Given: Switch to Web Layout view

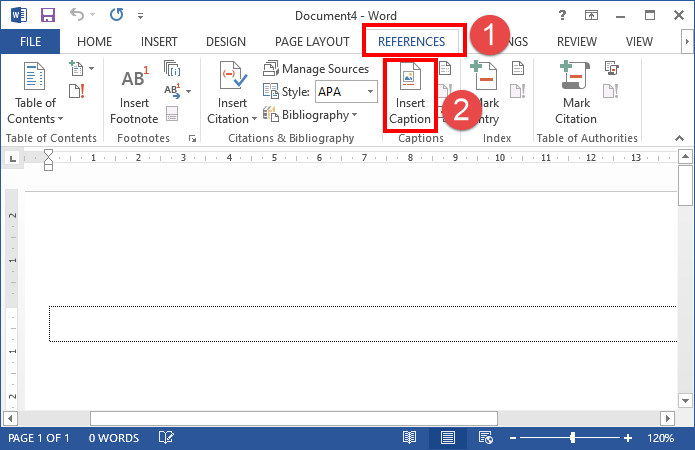Looking at the screenshot, I should pyautogui.click(x=486, y=438).
